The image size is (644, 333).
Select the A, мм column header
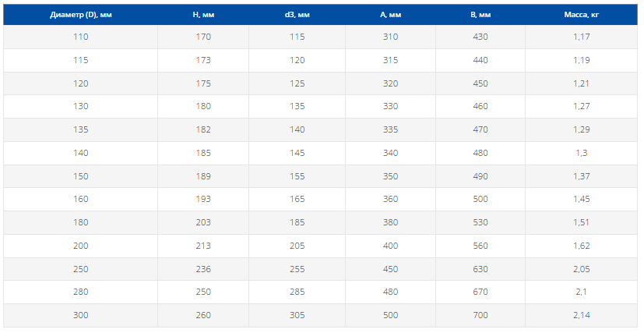point(391,15)
